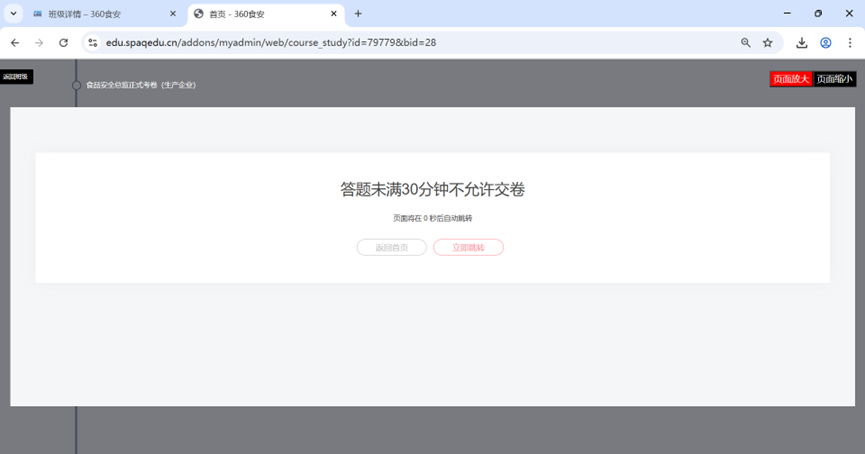
Task: Go forward to the next page
Action: [39, 43]
